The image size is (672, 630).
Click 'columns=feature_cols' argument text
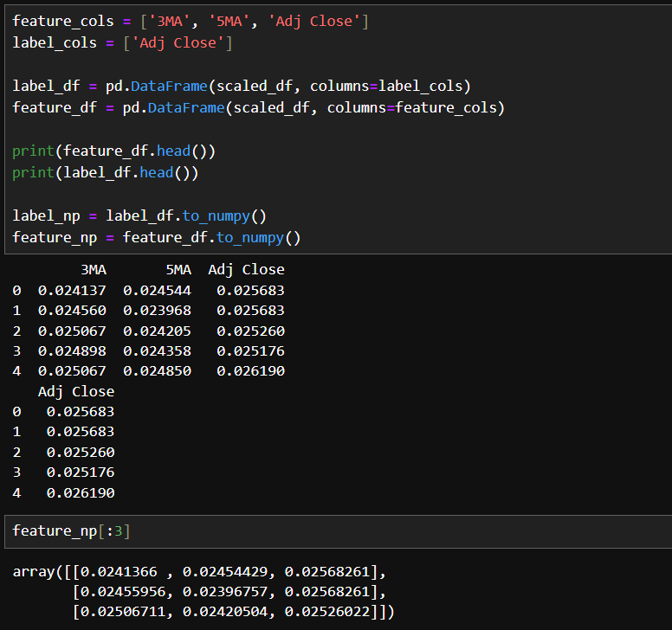[x=412, y=107]
